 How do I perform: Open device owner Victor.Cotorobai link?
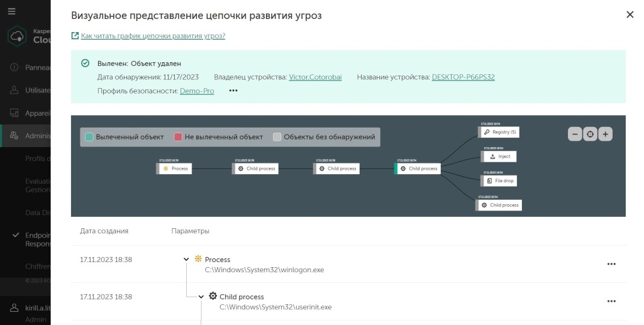click(315, 77)
